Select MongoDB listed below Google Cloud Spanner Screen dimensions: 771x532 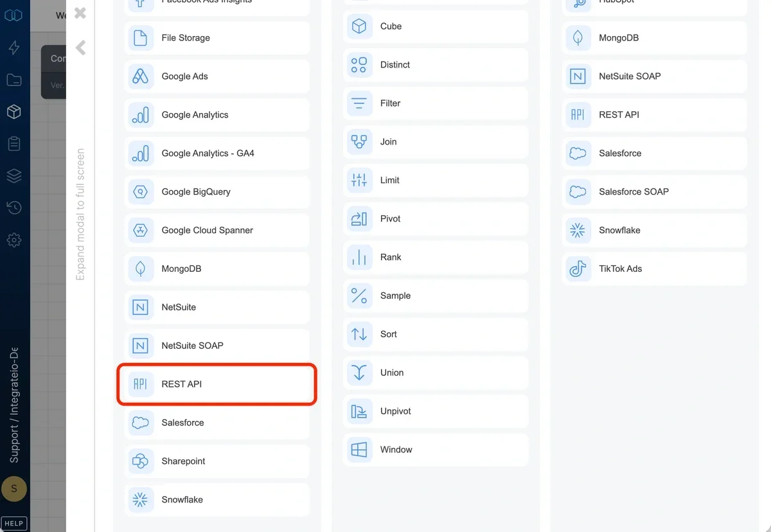[x=217, y=269]
